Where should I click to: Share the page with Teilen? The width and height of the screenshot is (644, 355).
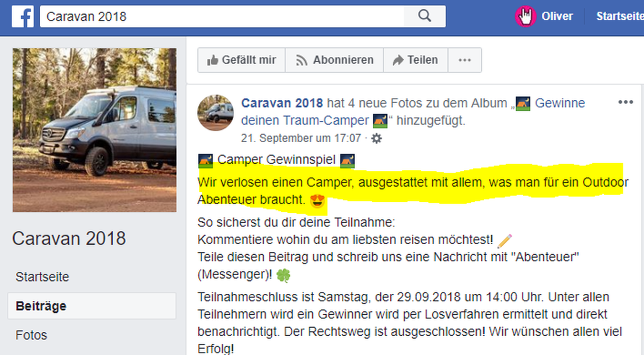click(x=415, y=60)
